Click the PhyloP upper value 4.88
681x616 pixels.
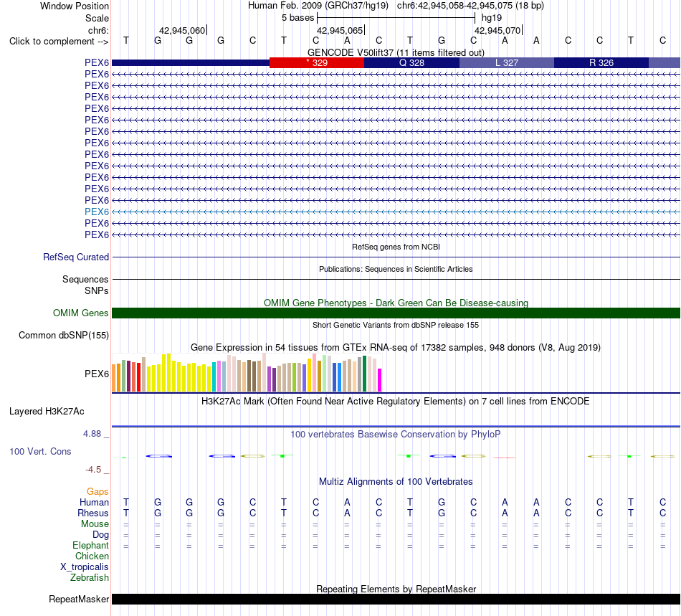click(x=92, y=434)
